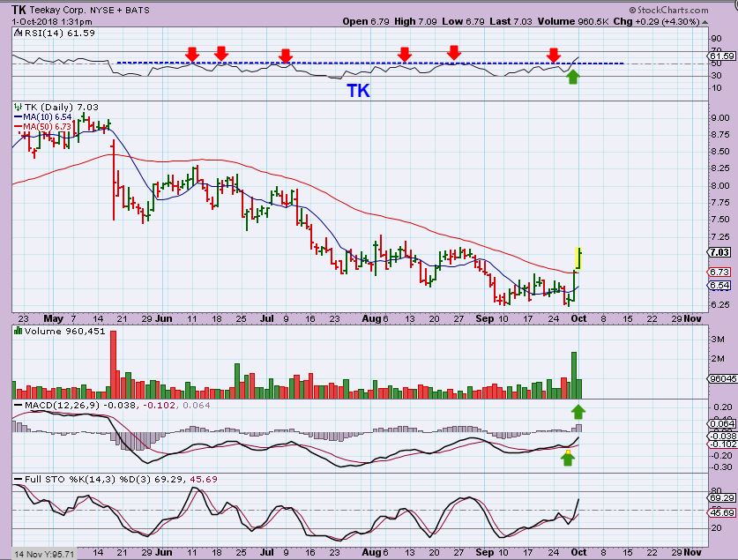
Task: Click the Chg +0.29 (+4.30%) value
Action: (x=656, y=21)
